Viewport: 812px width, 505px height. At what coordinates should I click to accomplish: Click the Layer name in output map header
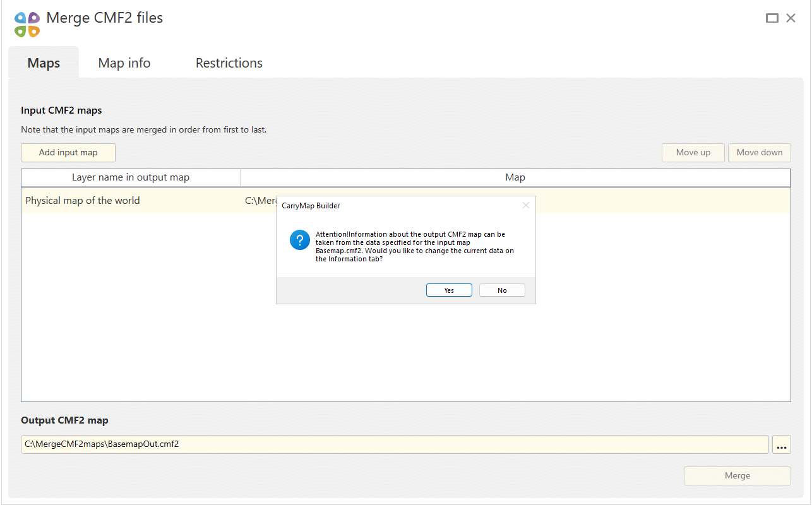tap(131, 177)
